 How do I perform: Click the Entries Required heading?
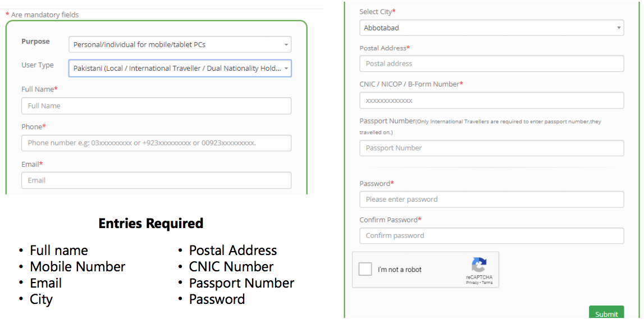pyautogui.click(x=150, y=223)
